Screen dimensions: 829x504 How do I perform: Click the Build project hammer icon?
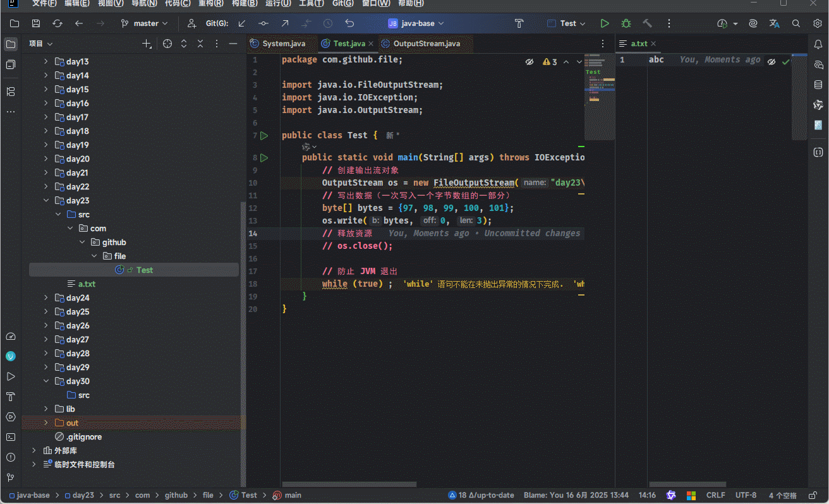tap(647, 23)
